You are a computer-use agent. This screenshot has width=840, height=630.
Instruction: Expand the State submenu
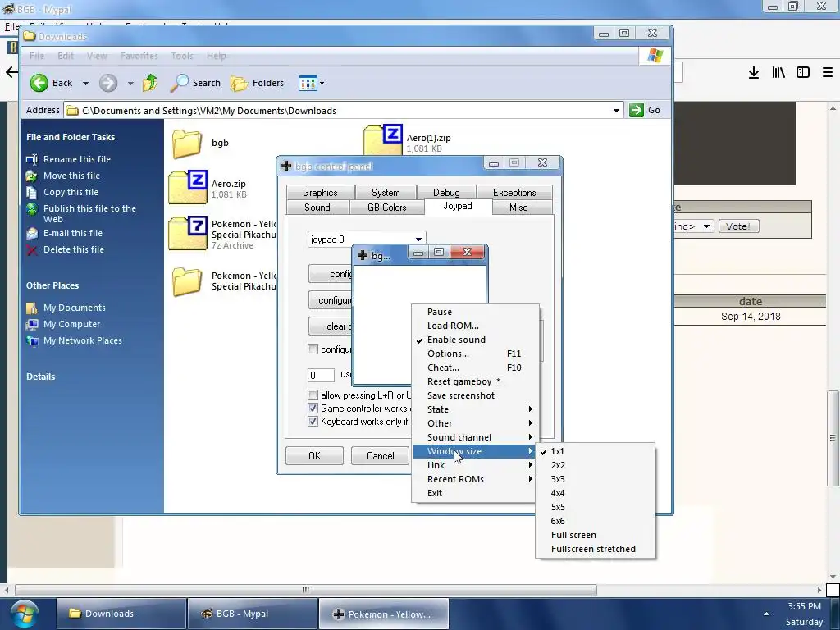click(475, 409)
